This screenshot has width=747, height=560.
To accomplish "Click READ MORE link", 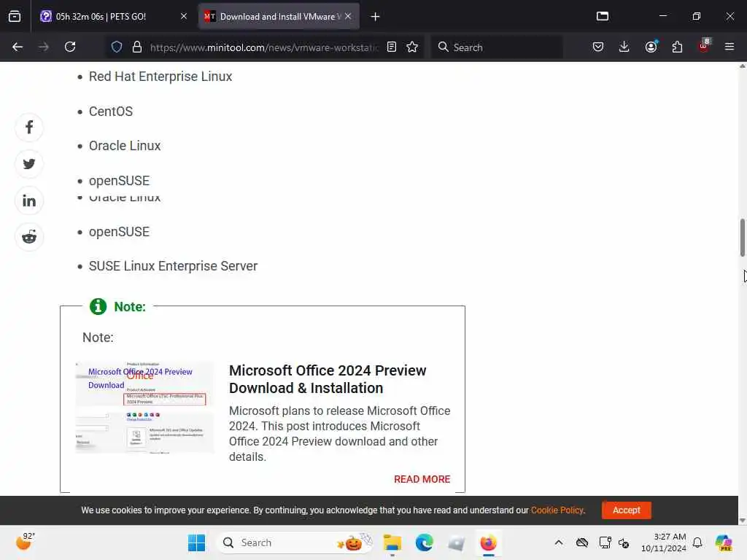I will (x=422, y=479).
